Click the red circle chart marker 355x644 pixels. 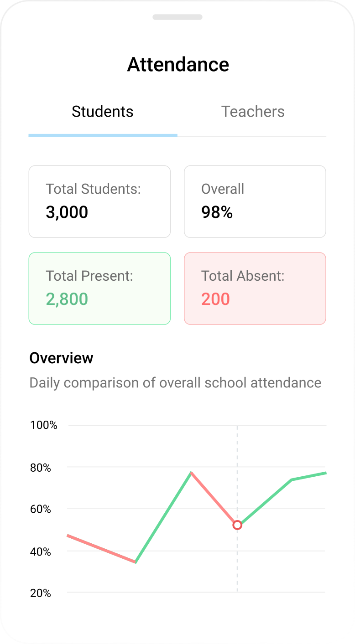(237, 525)
